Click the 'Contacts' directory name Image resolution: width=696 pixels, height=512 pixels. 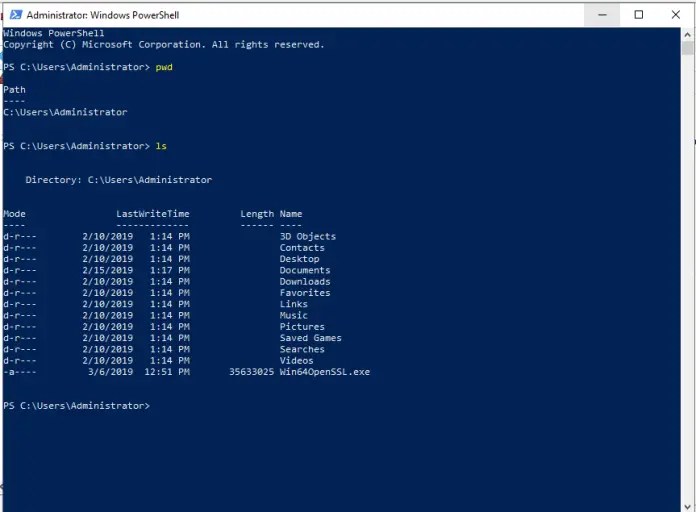coord(302,248)
